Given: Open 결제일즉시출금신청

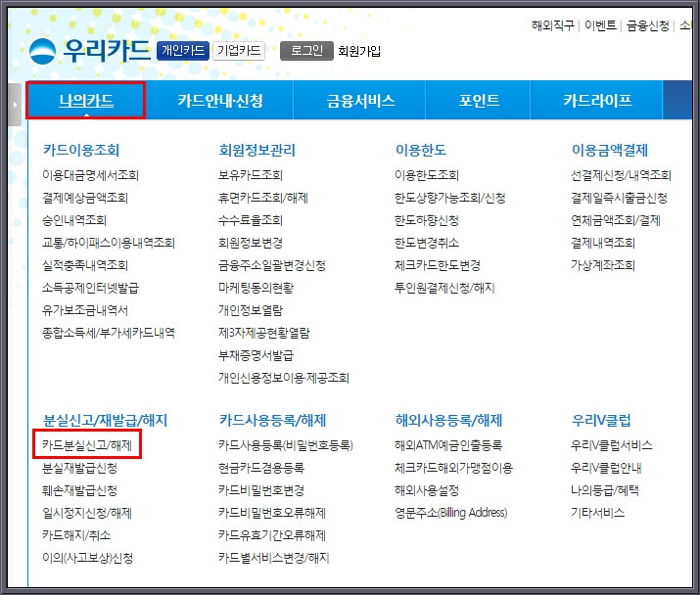Looking at the screenshot, I should coord(619,198).
